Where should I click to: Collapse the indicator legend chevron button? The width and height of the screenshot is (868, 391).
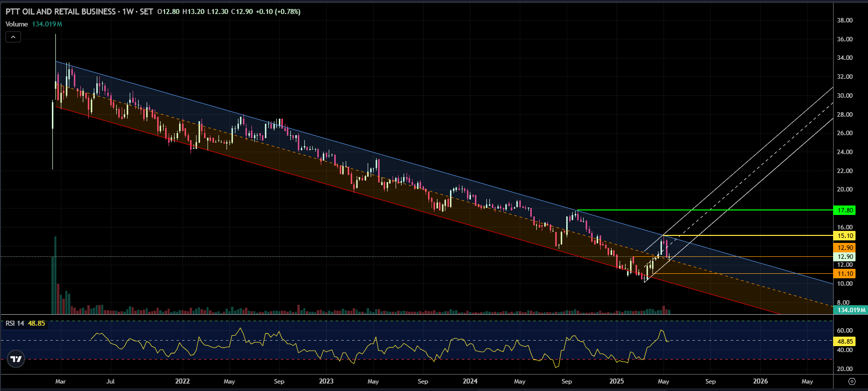click(13, 37)
